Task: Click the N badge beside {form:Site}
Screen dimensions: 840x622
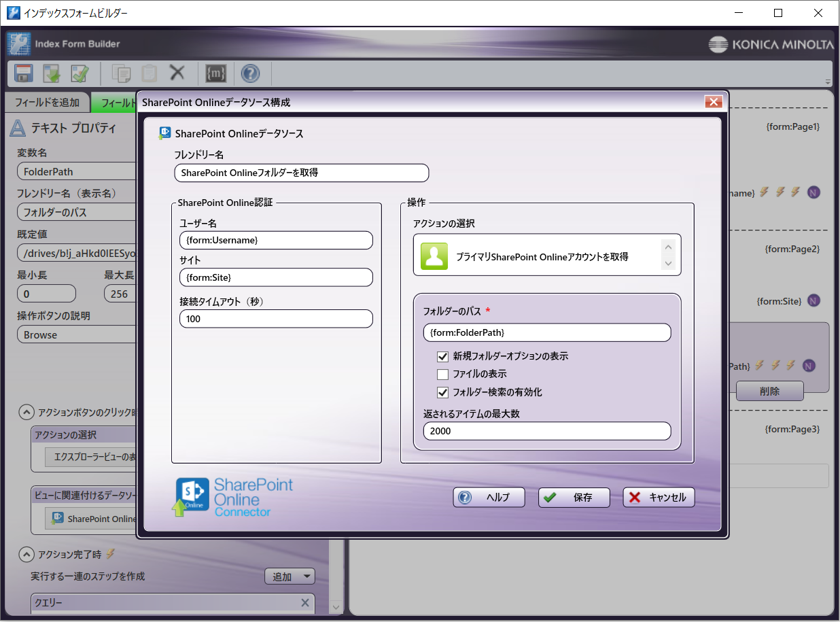Action: pos(813,300)
